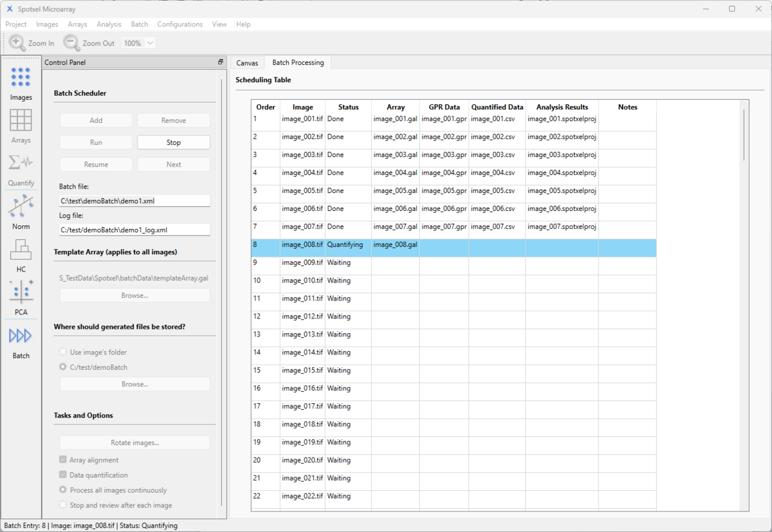Screen dimensions: 772x532
Task: Open the Batch sidebar icon
Action: click(21, 335)
